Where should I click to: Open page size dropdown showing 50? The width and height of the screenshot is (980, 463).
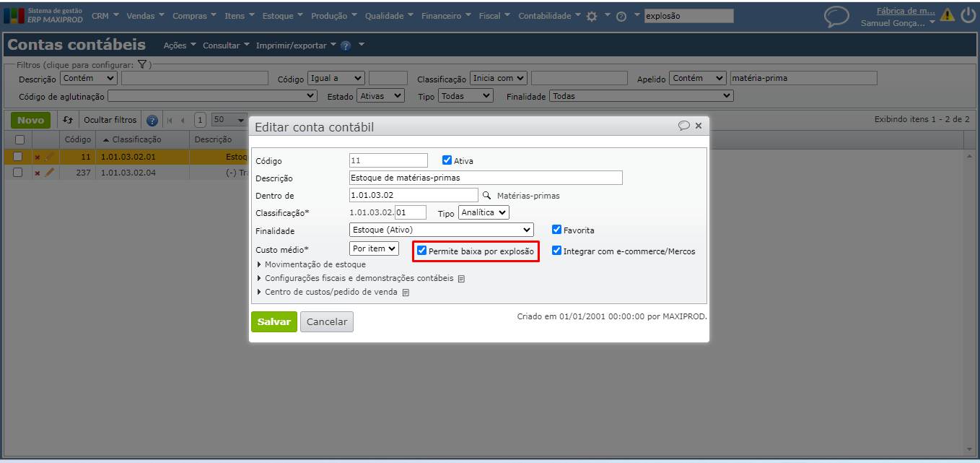point(229,120)
